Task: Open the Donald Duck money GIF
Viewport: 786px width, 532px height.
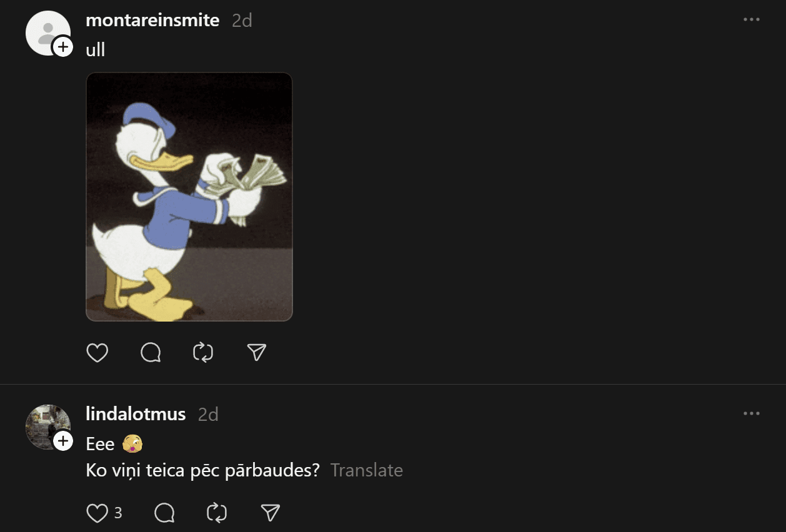Action: tap(189, 197)
